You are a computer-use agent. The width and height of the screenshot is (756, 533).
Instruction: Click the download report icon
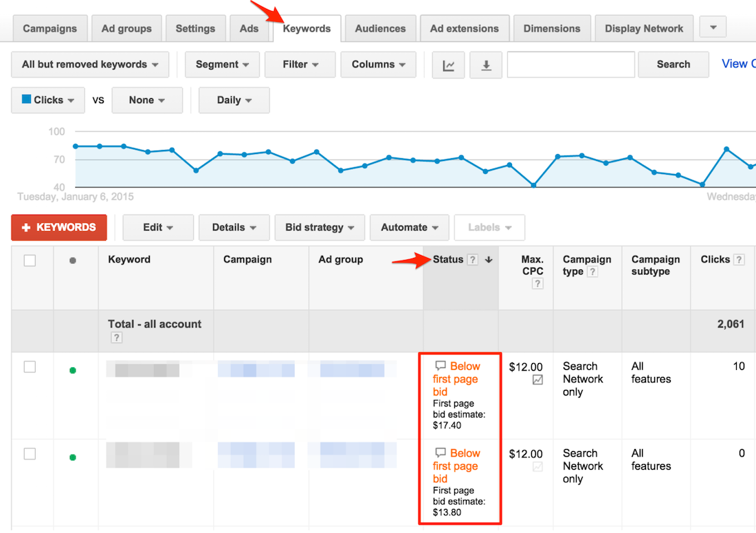(486, 64)
